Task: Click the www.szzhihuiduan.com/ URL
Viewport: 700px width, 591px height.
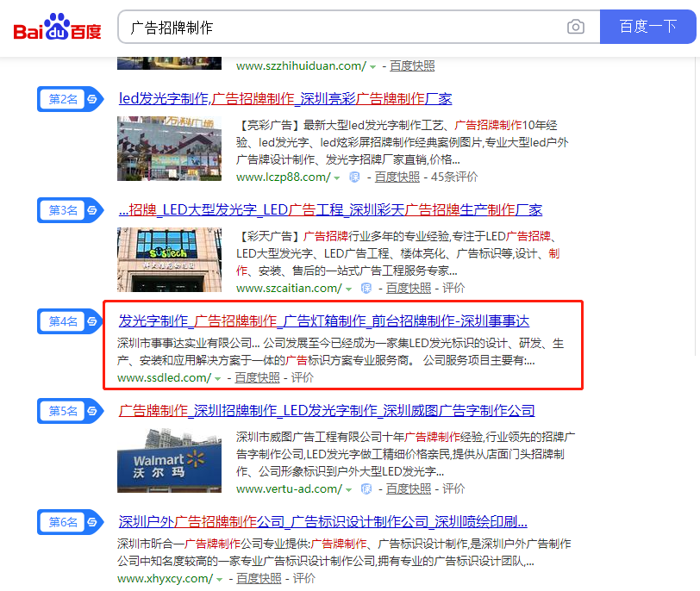Action: 302,66
